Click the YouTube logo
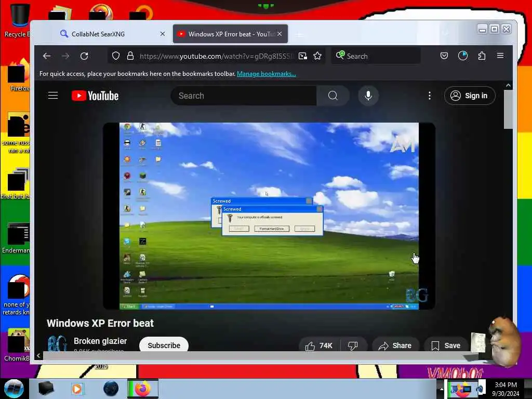The width and height of the screenshot is (532, 399). click(x=95, y=96)
